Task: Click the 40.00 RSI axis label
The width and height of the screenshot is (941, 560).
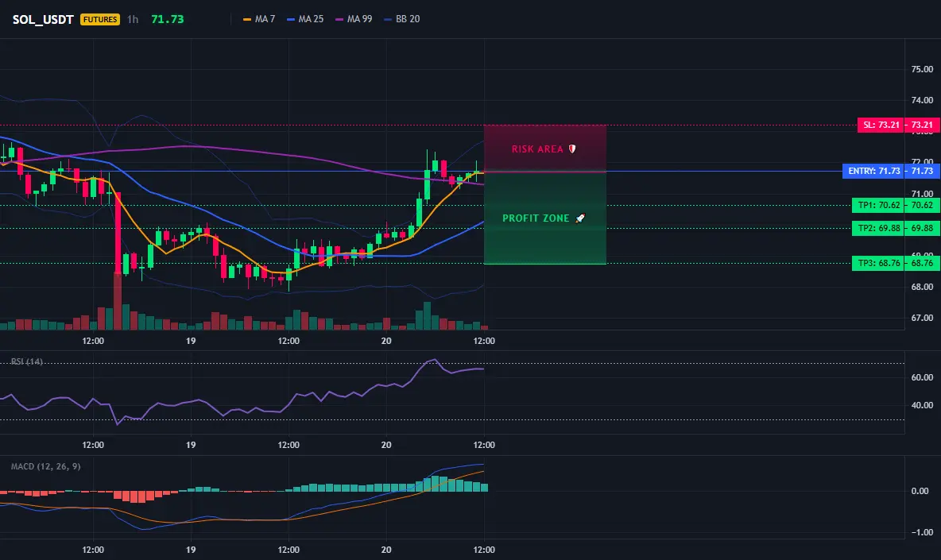Action: tap(922, 405)
